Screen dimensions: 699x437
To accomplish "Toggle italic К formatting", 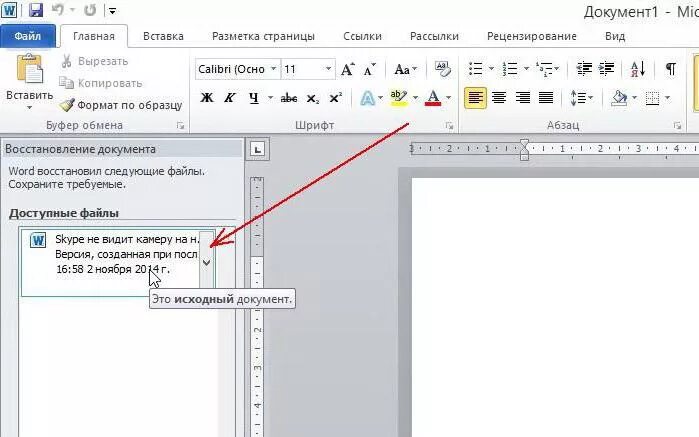I will (230, 98).
